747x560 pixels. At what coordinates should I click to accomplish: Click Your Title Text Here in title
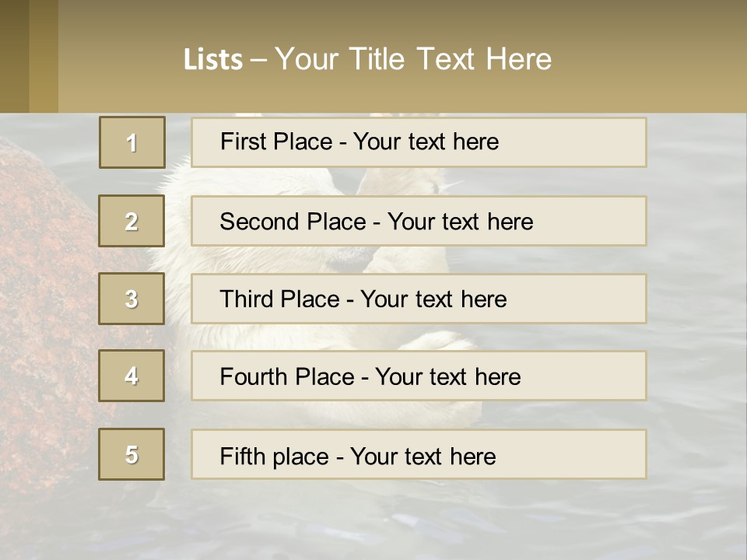click(413, 59)
